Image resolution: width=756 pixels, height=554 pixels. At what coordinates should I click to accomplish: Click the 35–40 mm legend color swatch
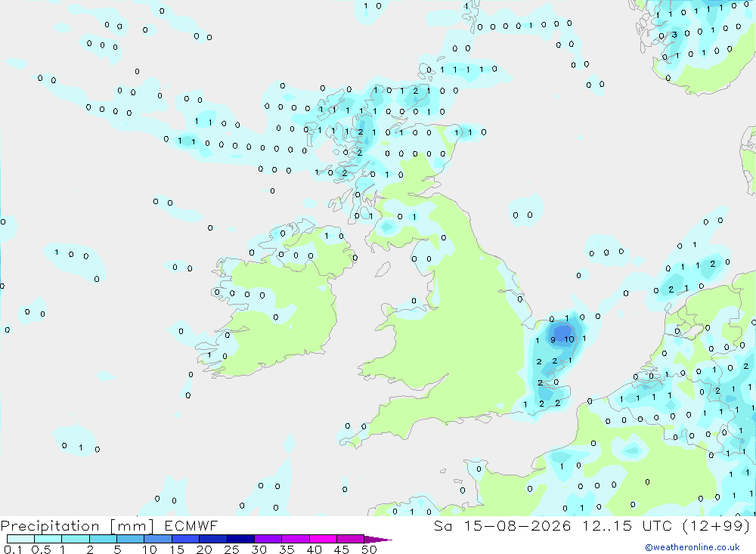(296, 539)
